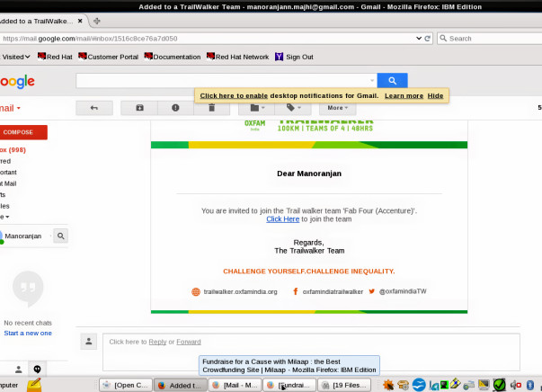Click the blue Gmail search button

coord(392,81)
